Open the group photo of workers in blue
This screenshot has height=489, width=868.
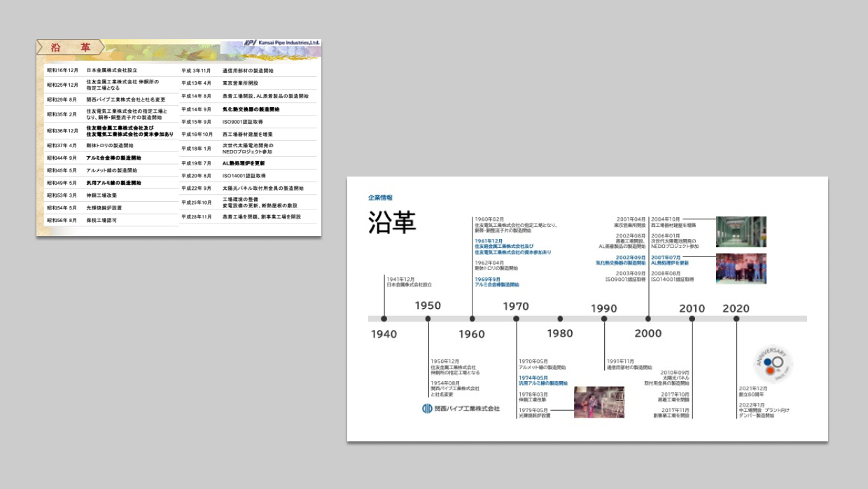(x=741, y=268)
